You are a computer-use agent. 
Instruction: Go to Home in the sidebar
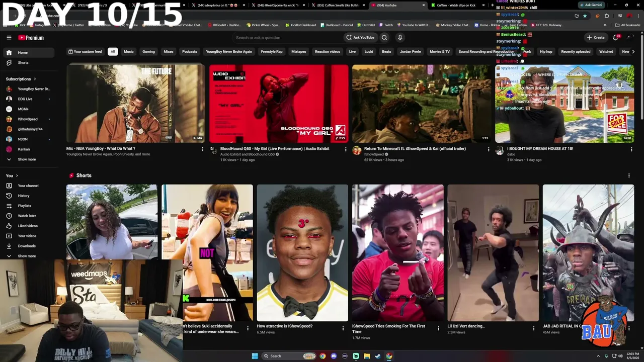[x=29, y=53]
